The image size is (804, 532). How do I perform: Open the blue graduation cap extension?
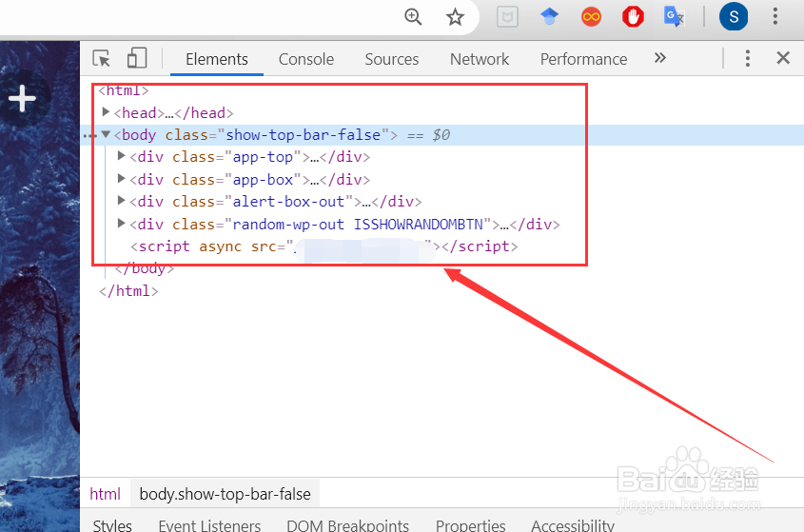[549, 17]
